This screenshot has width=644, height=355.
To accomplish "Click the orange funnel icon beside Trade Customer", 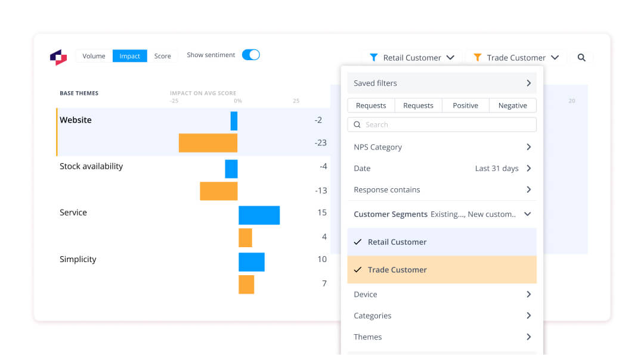I will (x=478, y=57).
